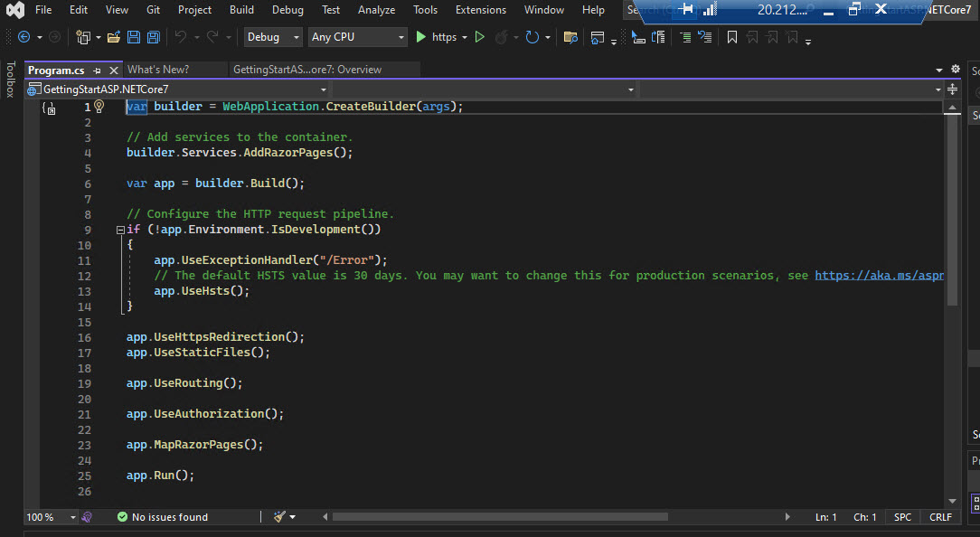Start without debugging outline play icon
This screenshot has width=980, height=537.
click(479, 37)
